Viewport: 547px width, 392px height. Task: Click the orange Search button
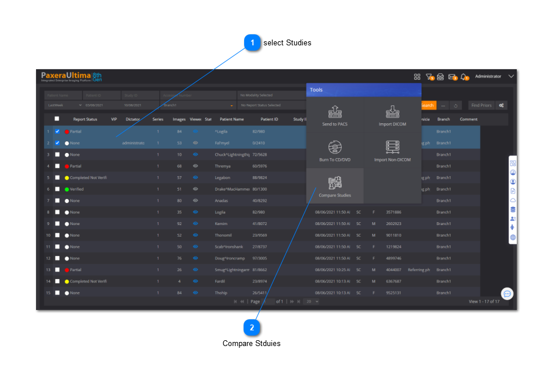pyautogui.click(x=427, y=105)
